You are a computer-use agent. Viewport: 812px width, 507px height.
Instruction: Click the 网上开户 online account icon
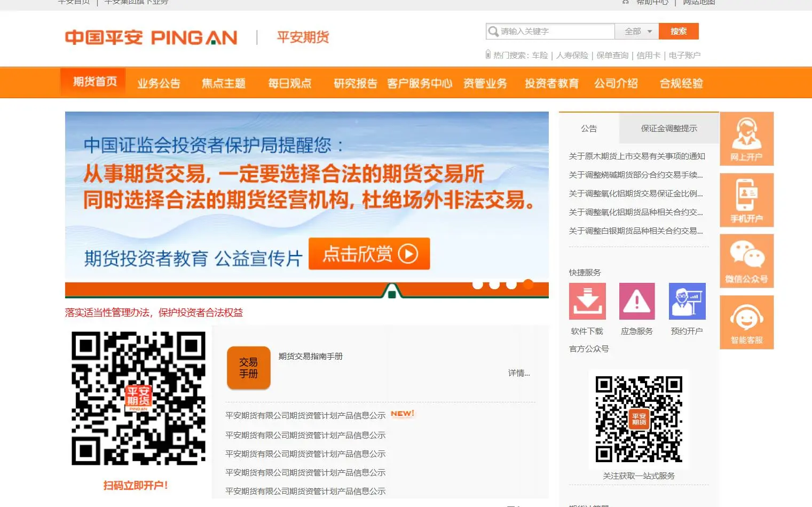pos(746,139)
